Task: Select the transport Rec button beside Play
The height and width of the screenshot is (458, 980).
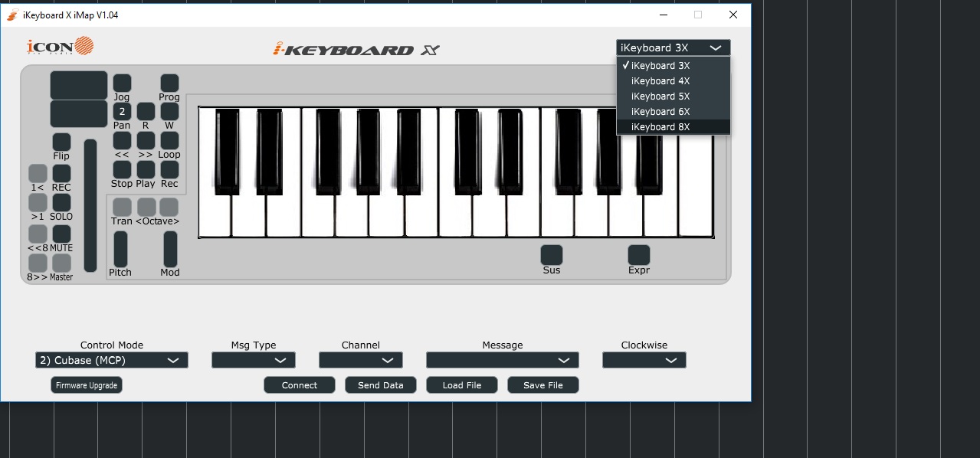Action: click(169, 169)
